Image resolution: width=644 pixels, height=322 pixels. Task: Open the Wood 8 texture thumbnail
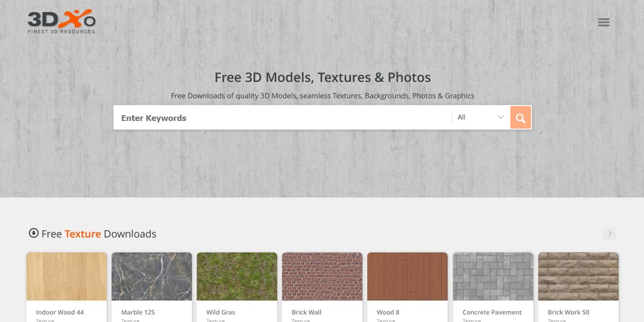(x=407, y=276)
